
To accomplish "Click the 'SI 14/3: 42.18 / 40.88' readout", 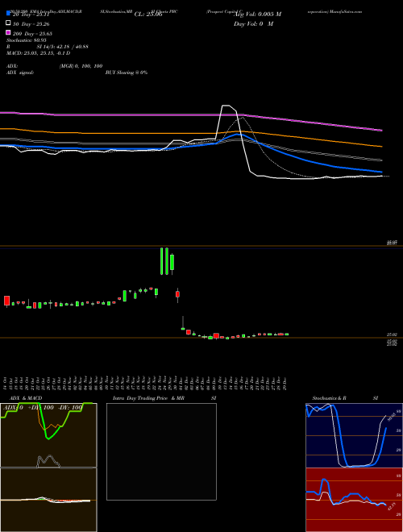I will tap(62, 47).
